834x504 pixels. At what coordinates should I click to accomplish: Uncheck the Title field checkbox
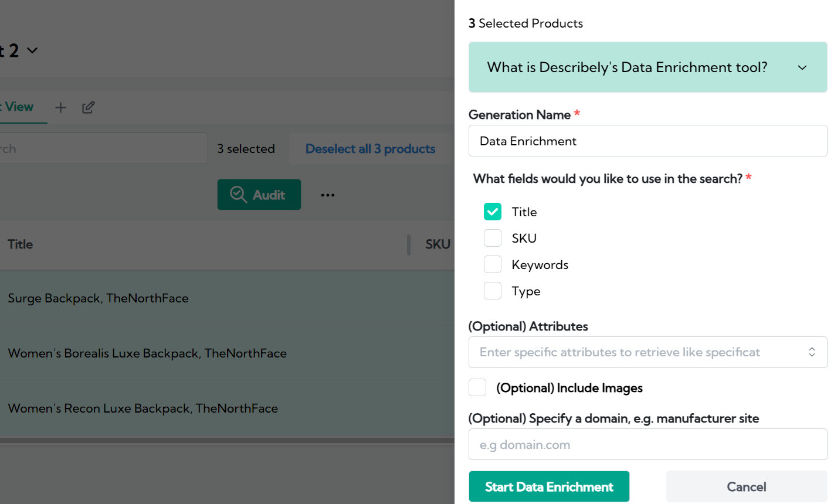493,212
